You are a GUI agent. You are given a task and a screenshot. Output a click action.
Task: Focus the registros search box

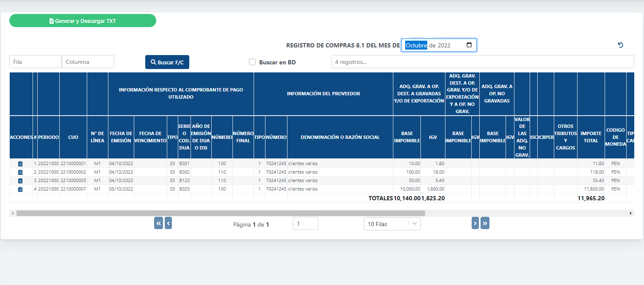pos(482,62)
